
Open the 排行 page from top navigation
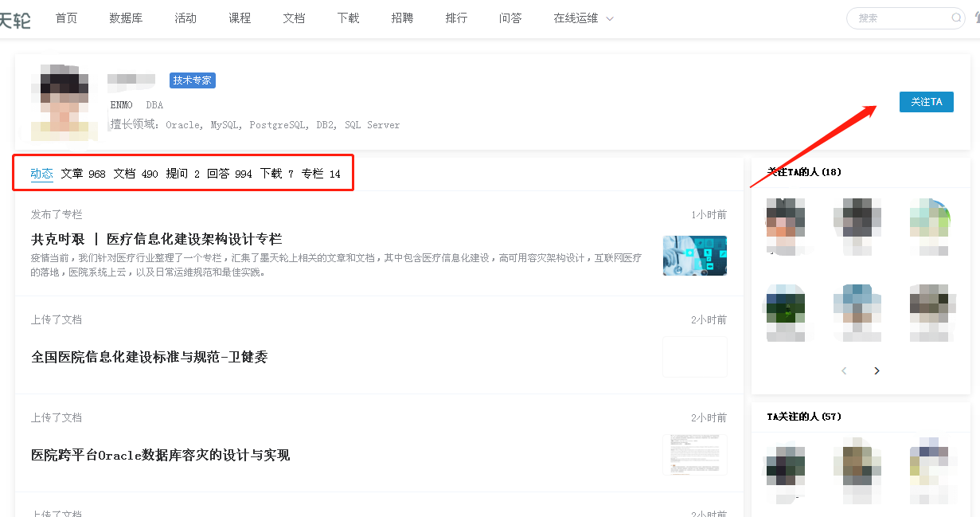click(x=456, y=18)
